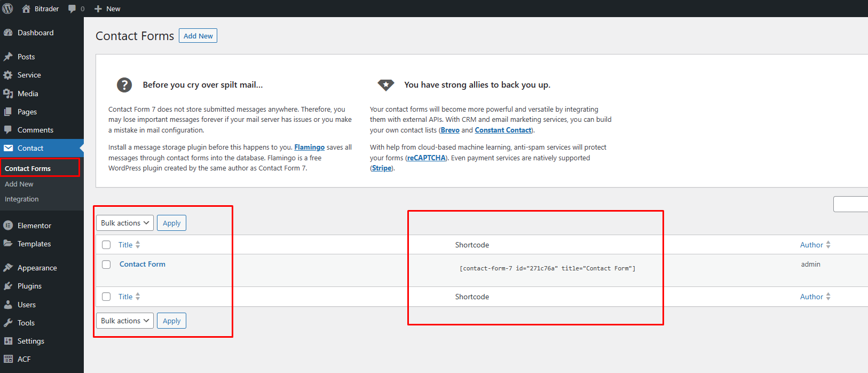The height and width of the screenshot is (373, 868).
Task: Click the Settings icon in sidebar
Action: [8, 341]
